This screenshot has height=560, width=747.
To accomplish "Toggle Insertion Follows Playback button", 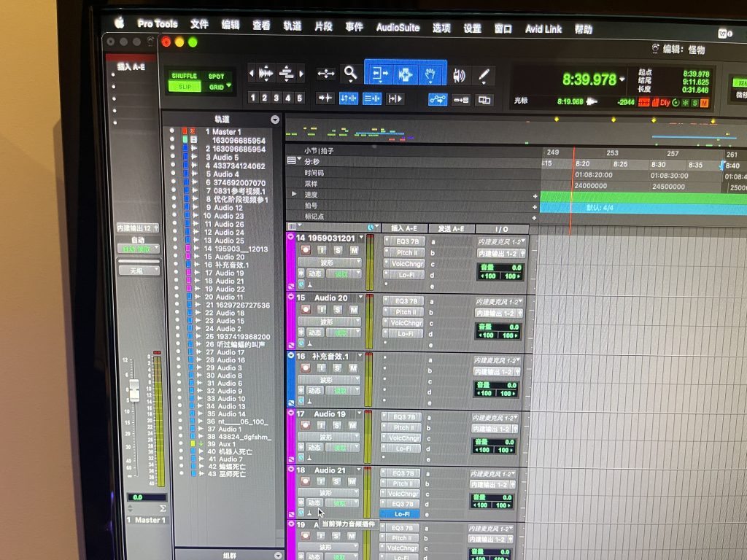I will coord(395,99).
